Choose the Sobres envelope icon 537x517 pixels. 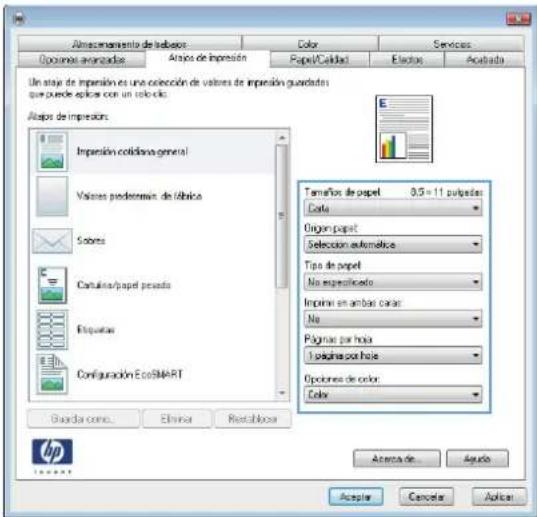52,241
